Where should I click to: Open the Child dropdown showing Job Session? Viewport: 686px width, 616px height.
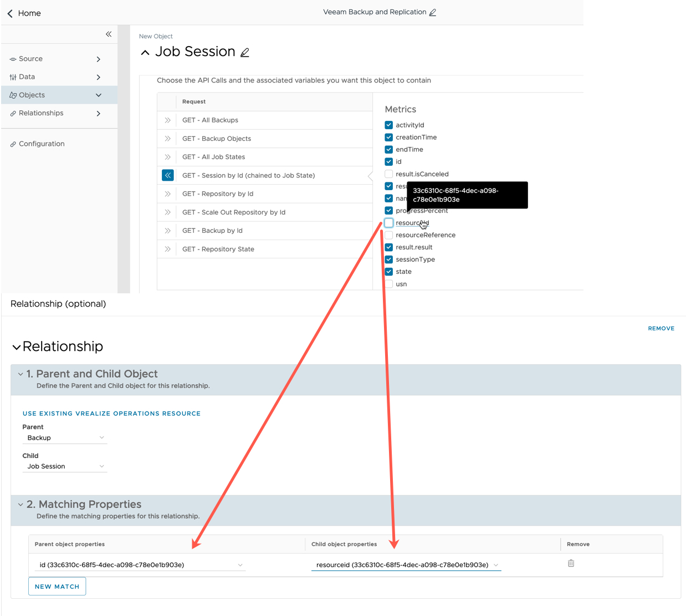[x=65, y=466]
